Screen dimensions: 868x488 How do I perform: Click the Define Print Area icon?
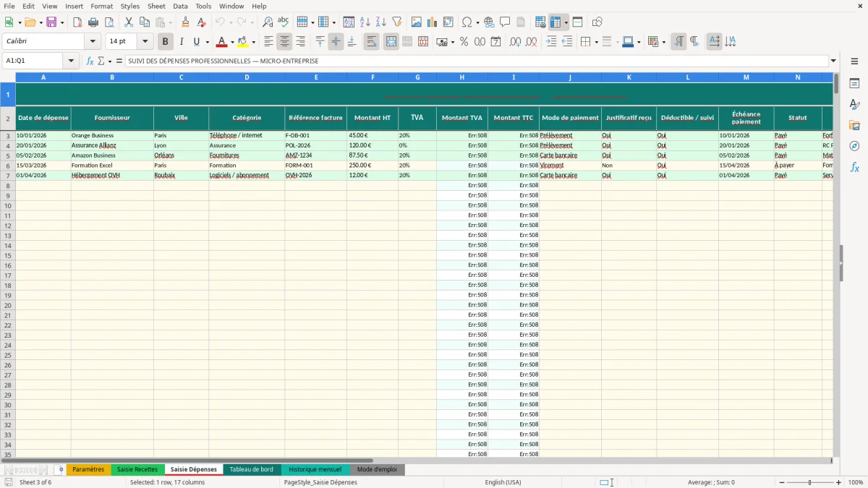pos(540,22)
